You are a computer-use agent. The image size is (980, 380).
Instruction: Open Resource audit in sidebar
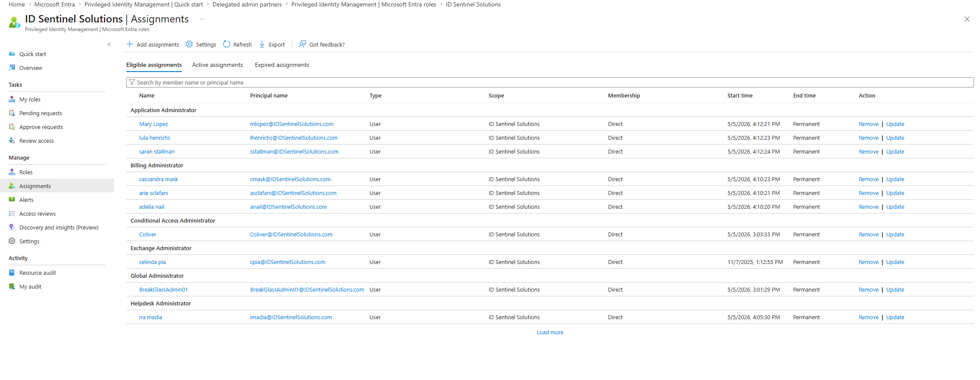(x=37, y=273)
